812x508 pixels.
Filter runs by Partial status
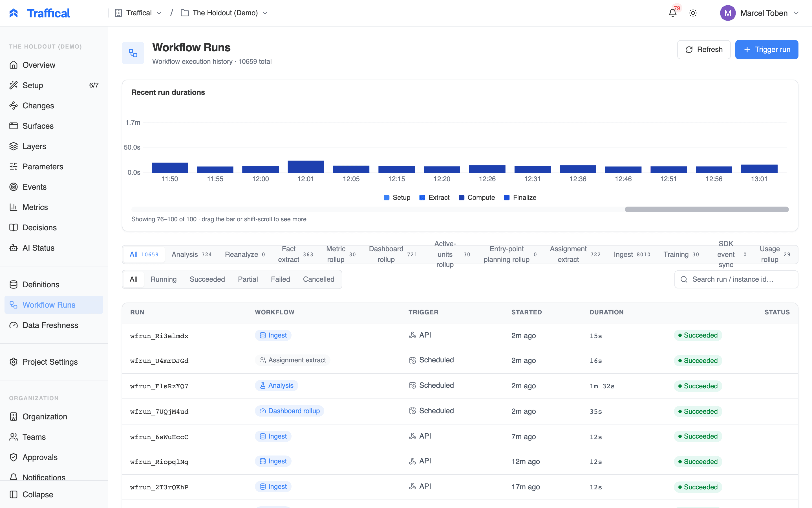(248, 279)
